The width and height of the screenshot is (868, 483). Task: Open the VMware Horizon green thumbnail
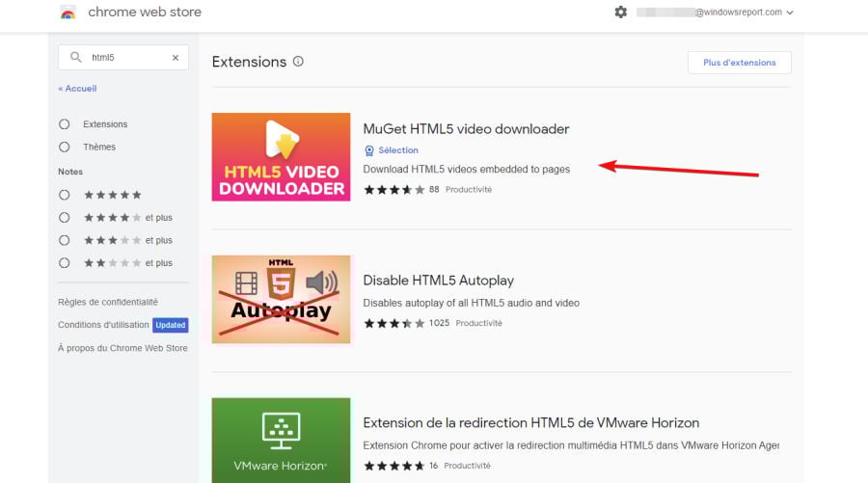(282, 441)
